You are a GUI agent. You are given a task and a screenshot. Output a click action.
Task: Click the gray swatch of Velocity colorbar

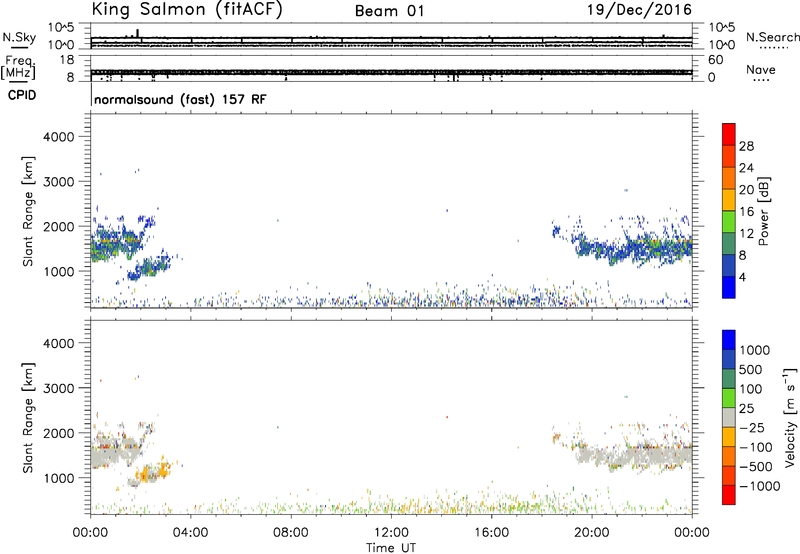point(729,418)
